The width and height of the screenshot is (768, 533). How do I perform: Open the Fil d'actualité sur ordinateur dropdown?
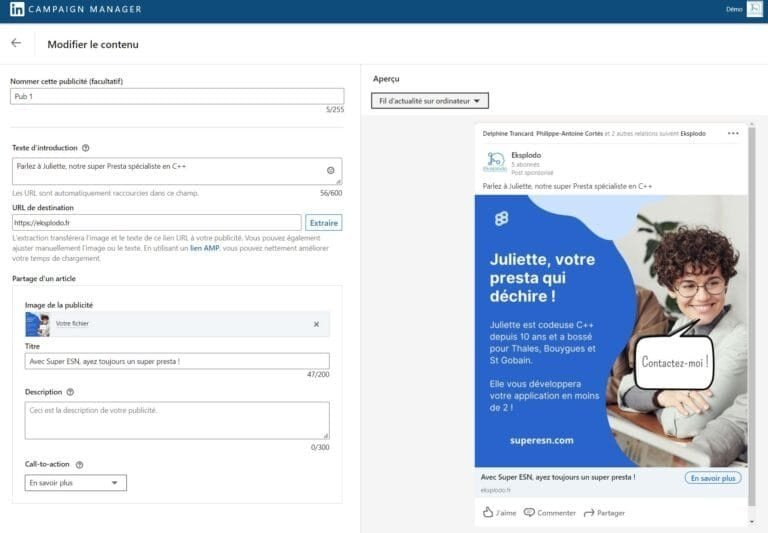[x=430, y=101]
